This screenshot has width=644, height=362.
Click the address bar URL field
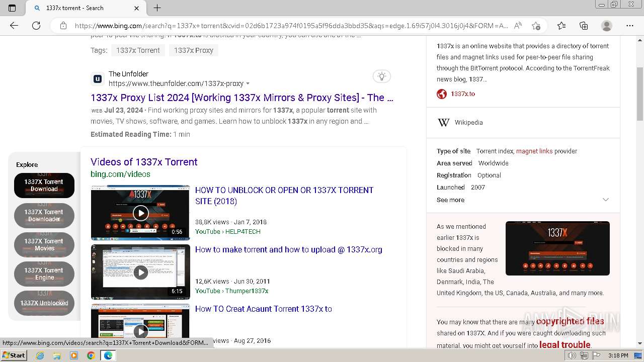(292, 26)
